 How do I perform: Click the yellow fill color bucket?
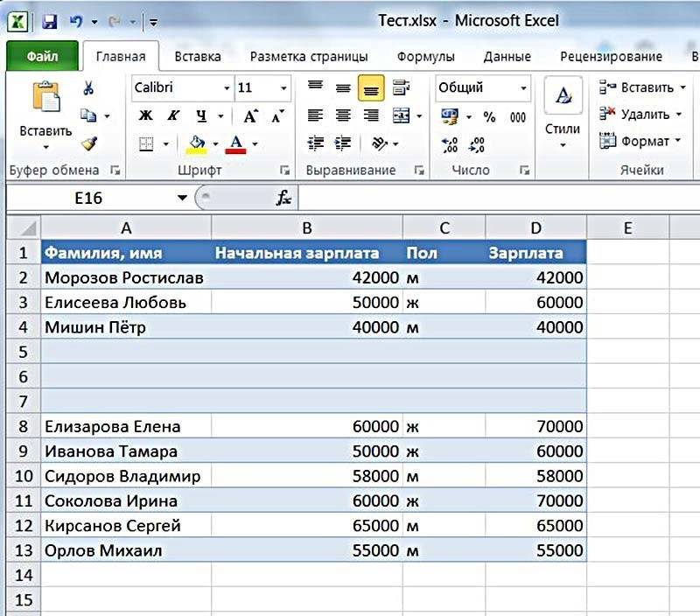pos(196,143)
